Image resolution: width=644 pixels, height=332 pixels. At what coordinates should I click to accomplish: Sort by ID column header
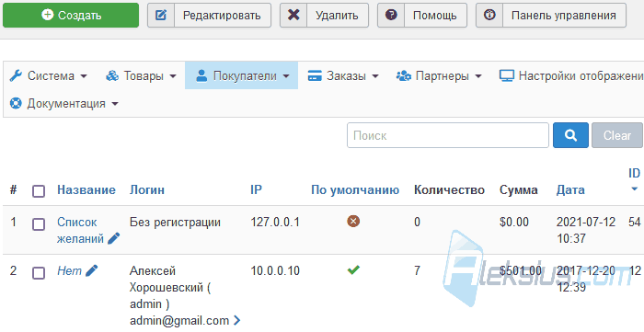(634, 173)
